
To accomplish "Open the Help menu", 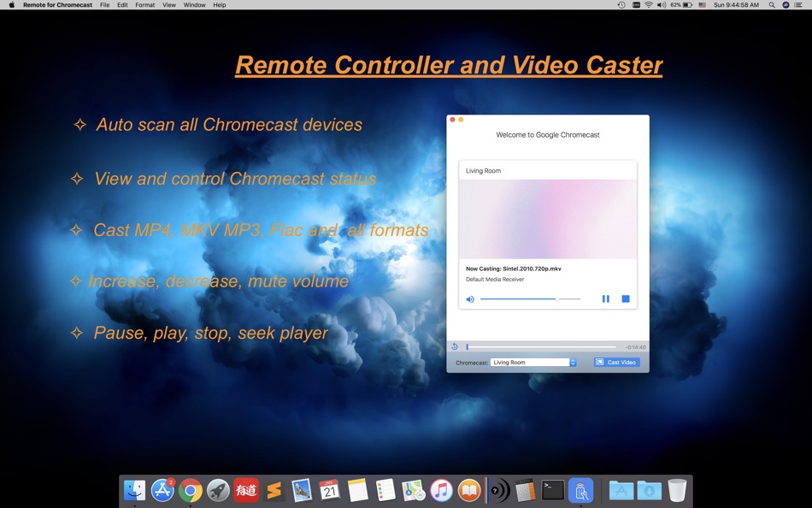I will pos(220,4).
